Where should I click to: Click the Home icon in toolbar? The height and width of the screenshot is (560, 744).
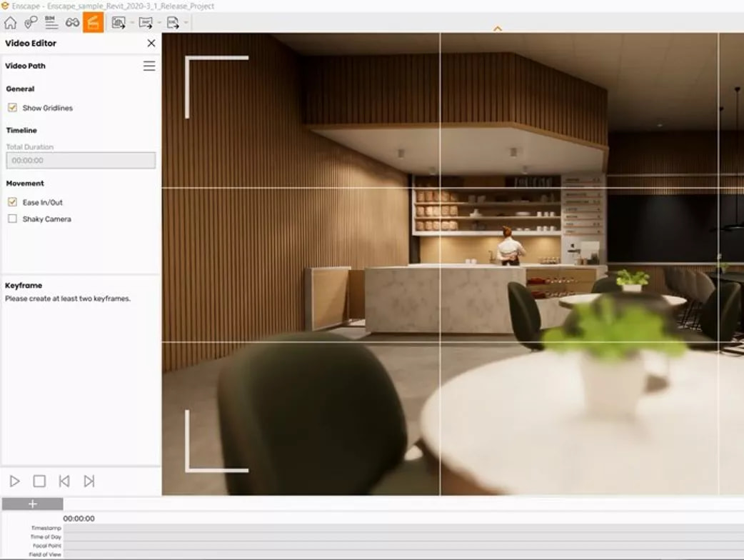[x=11, y=22]
